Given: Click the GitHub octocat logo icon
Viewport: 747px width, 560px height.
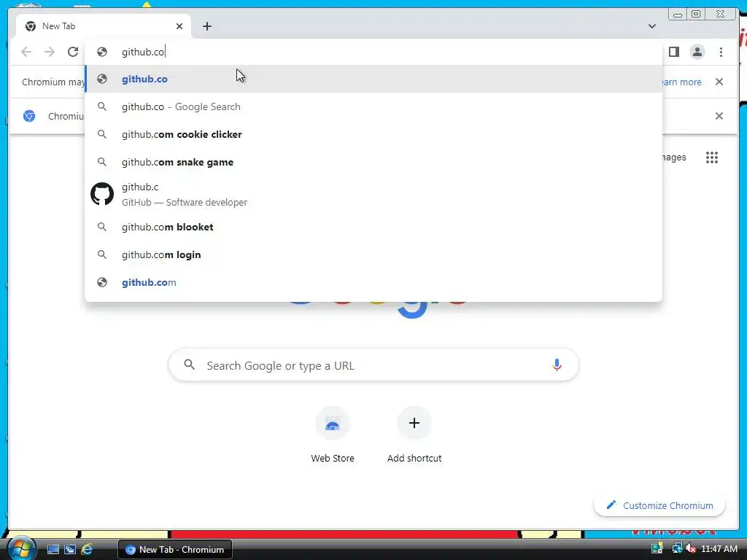Looking at the screenshot, I should 102,194.
